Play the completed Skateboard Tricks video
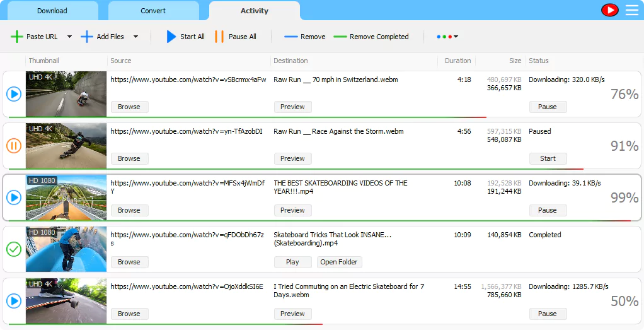The image size is (644, 330). tap(293, 262)
